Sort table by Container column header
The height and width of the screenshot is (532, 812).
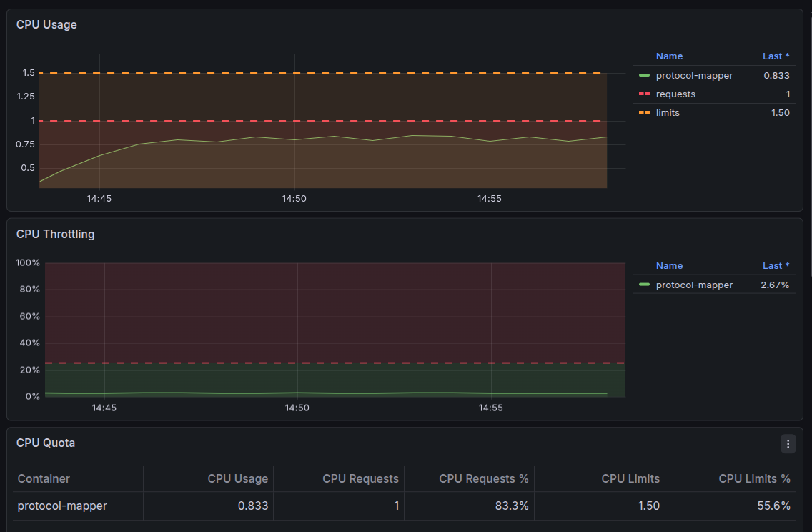click(x=44, y=478)
